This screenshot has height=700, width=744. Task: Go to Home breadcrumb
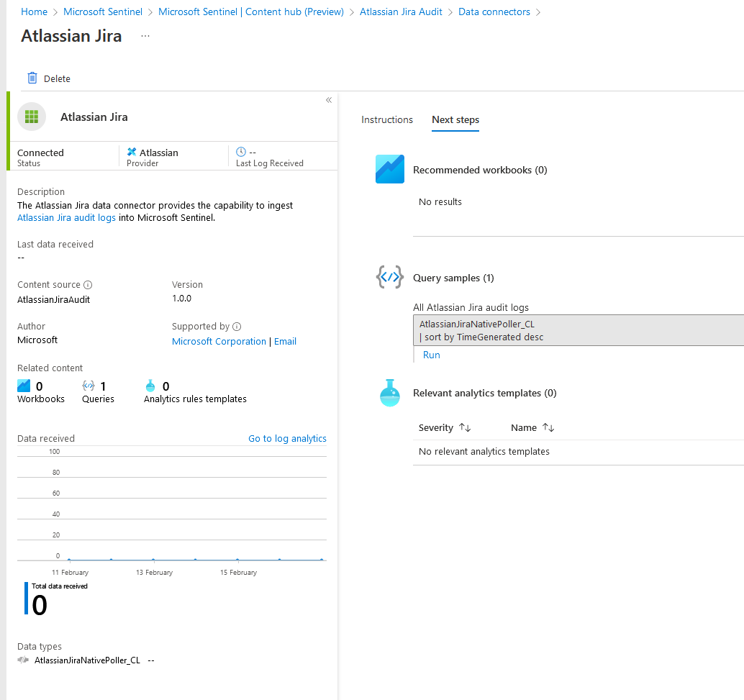click(34, 12)
